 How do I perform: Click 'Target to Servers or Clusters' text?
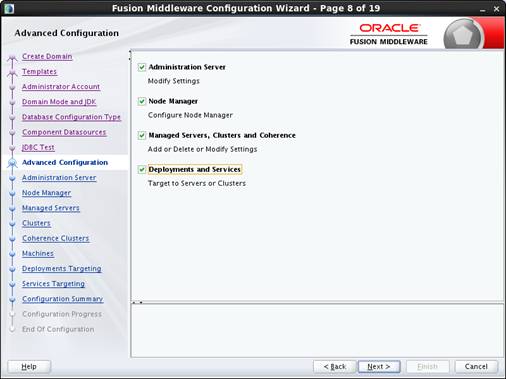click(x=197, y=183)
